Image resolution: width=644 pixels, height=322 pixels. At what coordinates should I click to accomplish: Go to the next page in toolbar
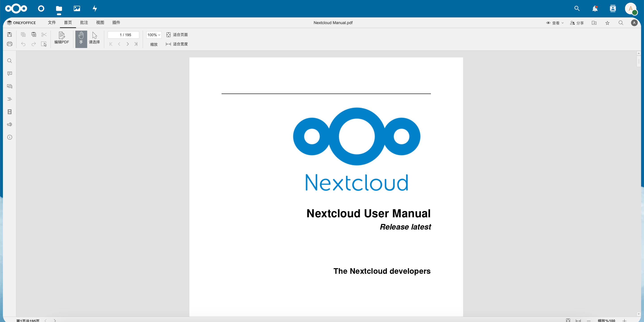pyautogui.click(x=128, y=44)
